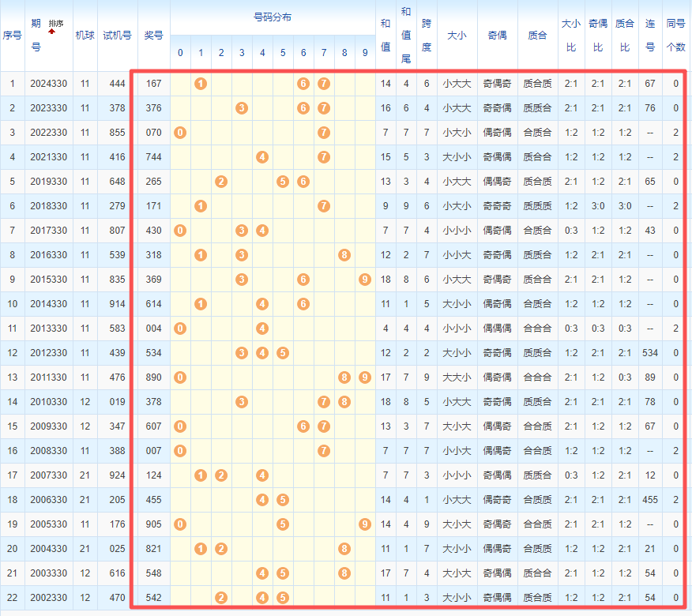Click the 期号 column header
Viewport: 692px width, 616px height.
pos(36,36)
